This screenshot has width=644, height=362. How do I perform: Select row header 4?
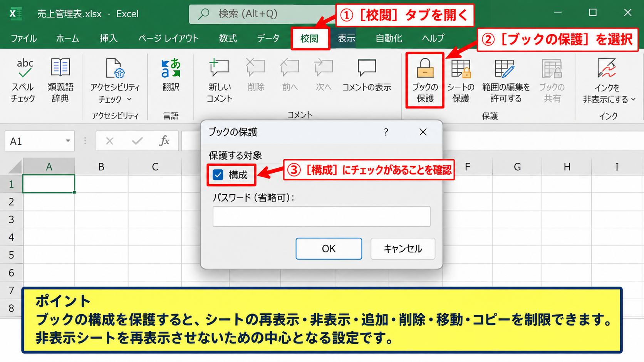12,237
